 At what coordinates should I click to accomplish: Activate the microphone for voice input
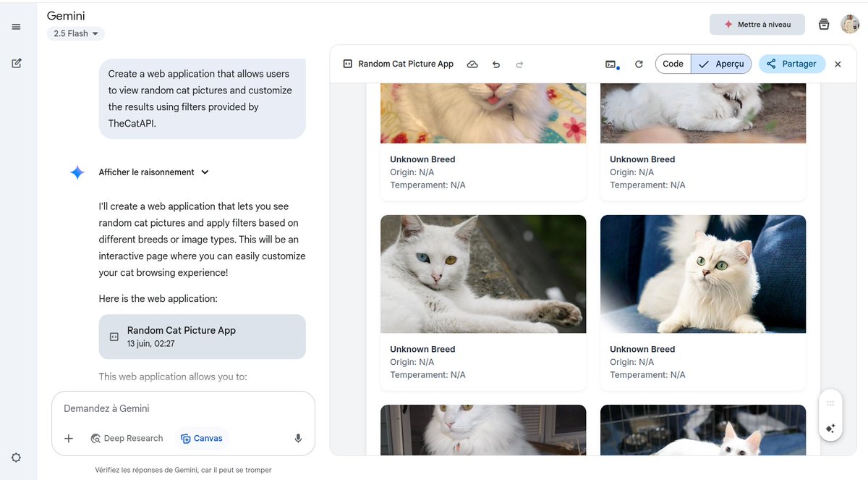[x=298, y=438]
